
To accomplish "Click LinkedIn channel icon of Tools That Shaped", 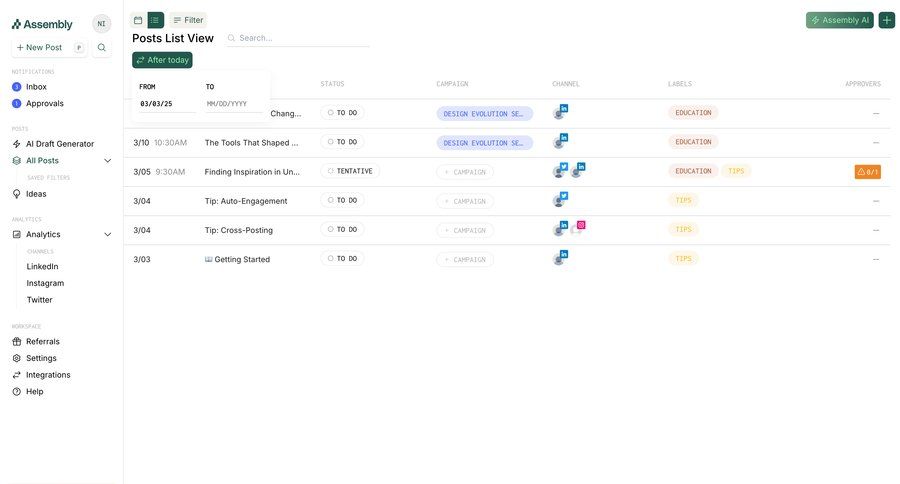I will [561, 141].
